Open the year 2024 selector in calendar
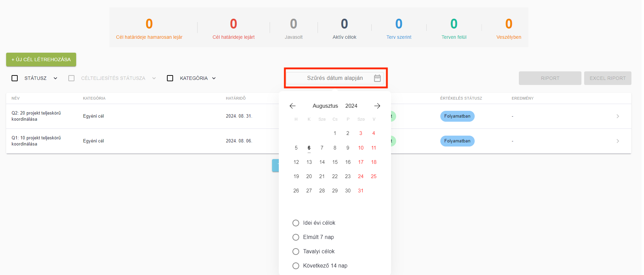The image size is (644, 275). pyautogui.click(x=351, y=106)
